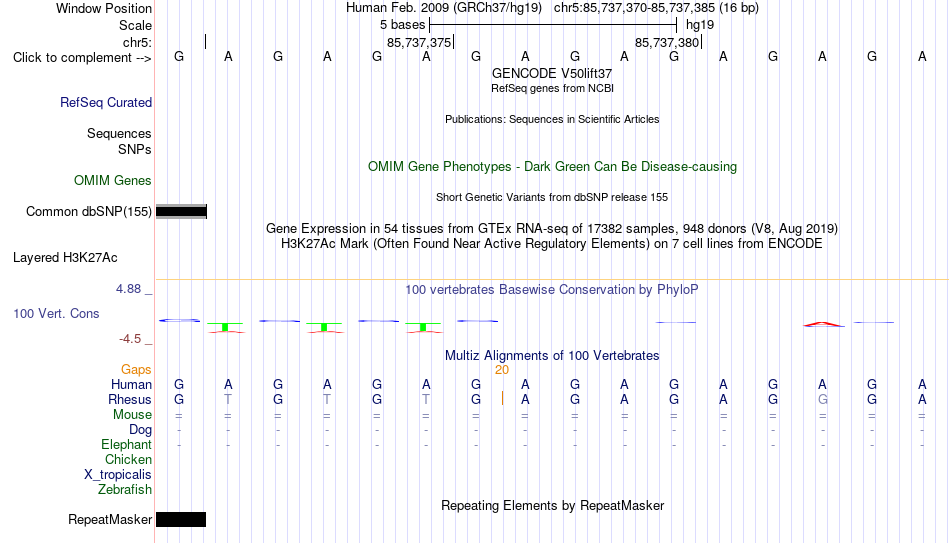Click the OMIM Gene Phenotypes track title

point(553,167)
